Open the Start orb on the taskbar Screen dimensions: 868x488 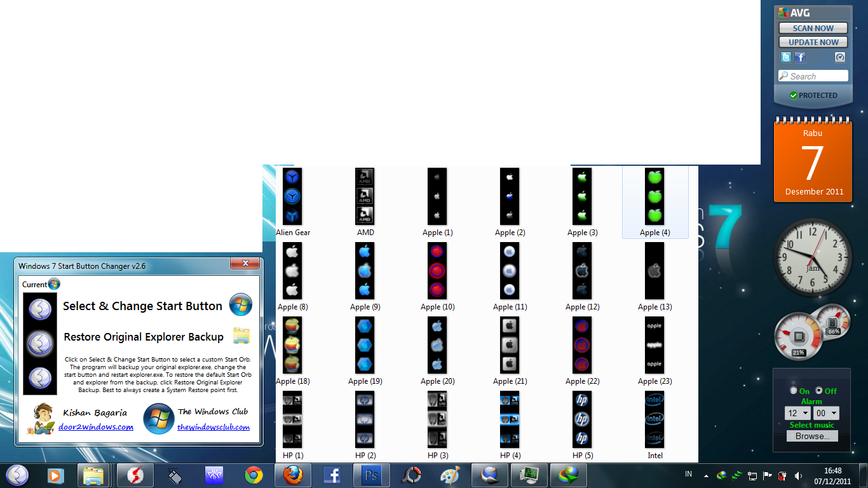coord(17,475)
